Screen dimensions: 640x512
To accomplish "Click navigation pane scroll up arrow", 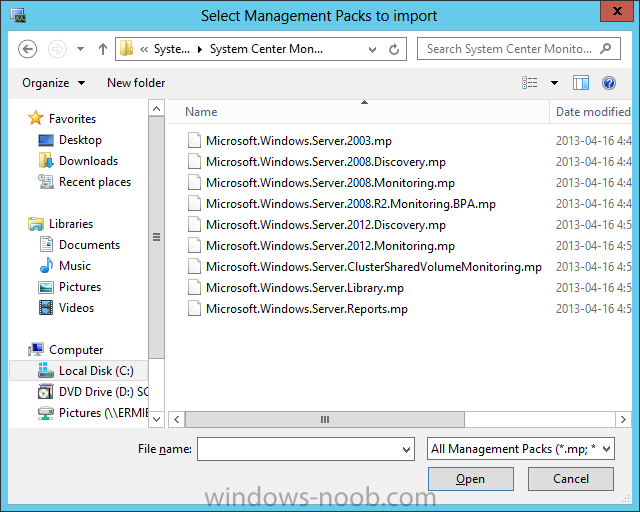I will [156, 109].
